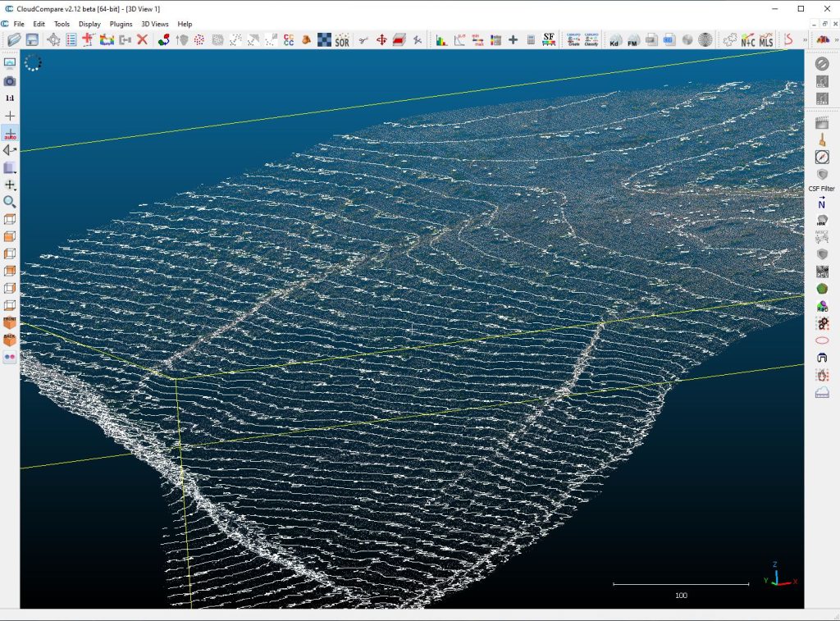The width and height of the screenshot is (840, 621).
Task: Open the 3D Views menu
Action: (155, 24)
